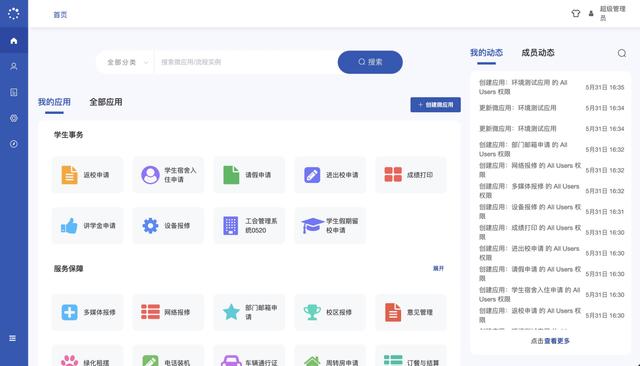640x366 pixels.
Task: Select activity 网络报修 的 All Users 权限
Action: click(x=551, y=170)
